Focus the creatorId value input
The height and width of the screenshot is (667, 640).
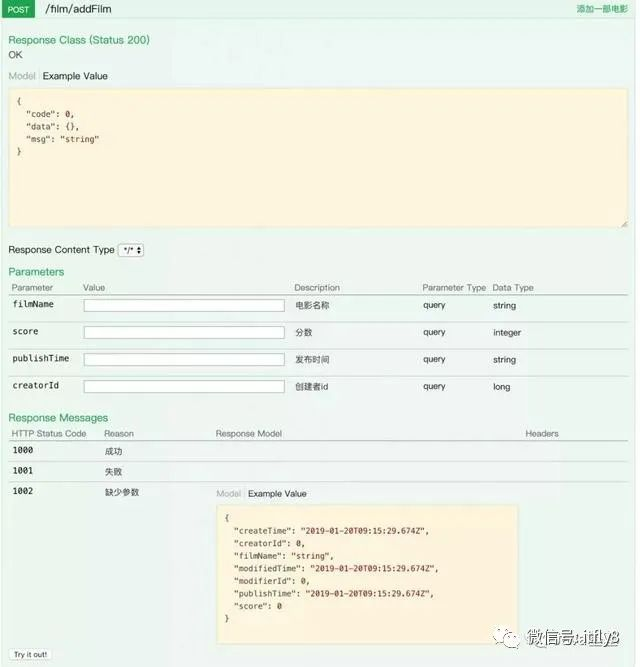pos(184,387)
